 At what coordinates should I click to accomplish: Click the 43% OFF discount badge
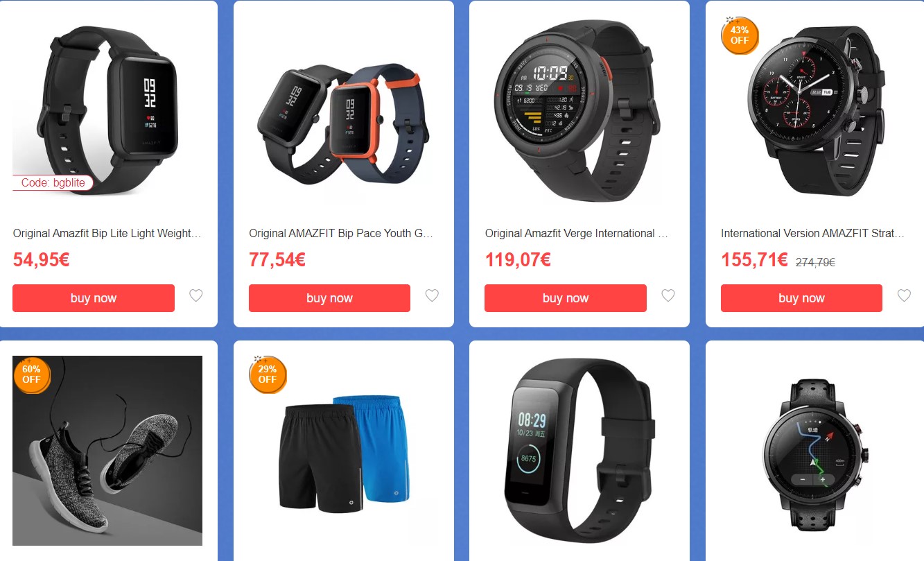tap(740, 35)
